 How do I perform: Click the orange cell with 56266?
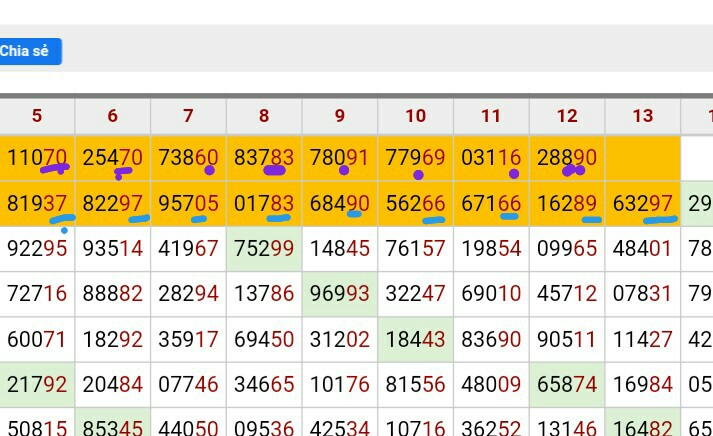(415, 204)
